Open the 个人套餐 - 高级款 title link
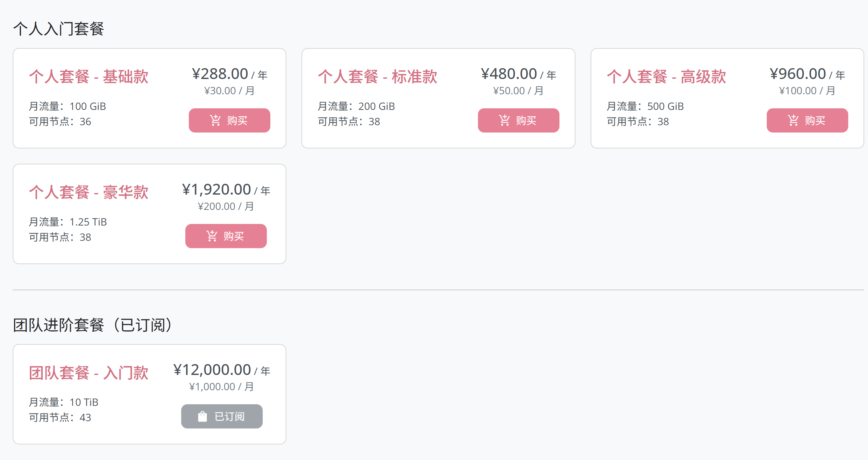 click(x=666, y=76)
